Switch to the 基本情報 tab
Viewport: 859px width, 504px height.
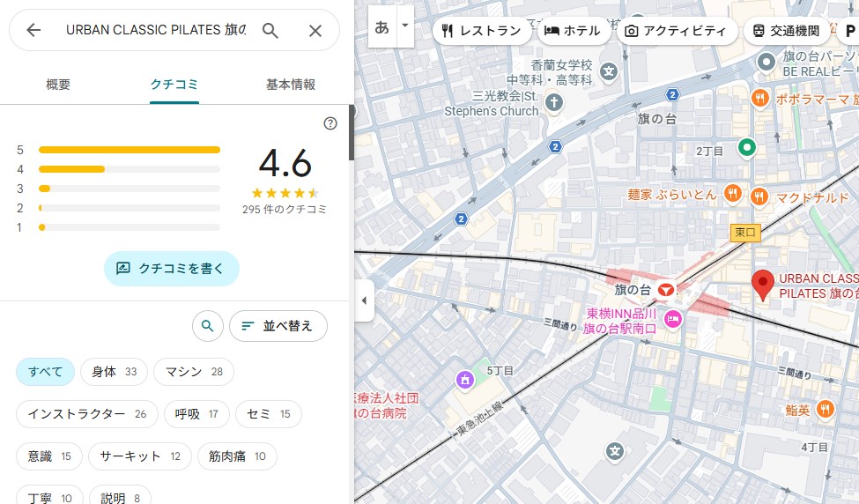click(290, 85)
